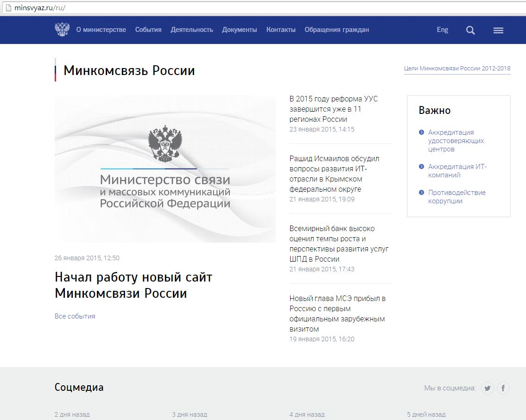Open the «Деятельность» menu item
Screen dimensions: 526x420
click(x=192, y=30)
